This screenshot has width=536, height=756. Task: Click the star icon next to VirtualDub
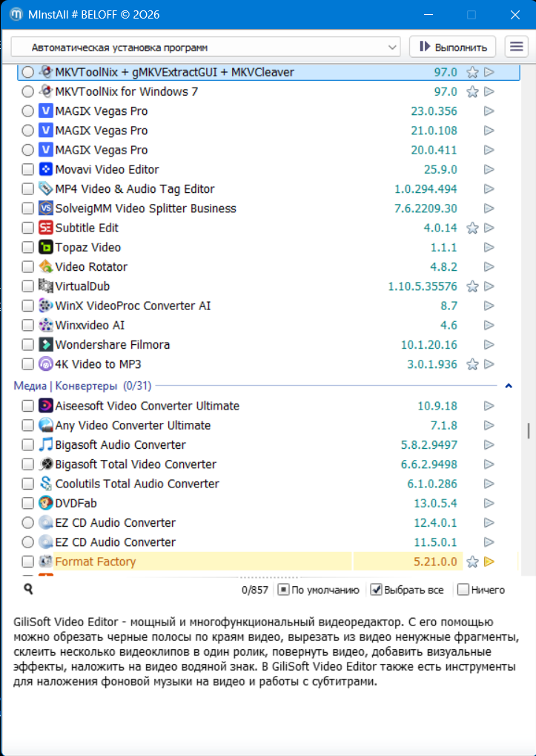[472, 286]
